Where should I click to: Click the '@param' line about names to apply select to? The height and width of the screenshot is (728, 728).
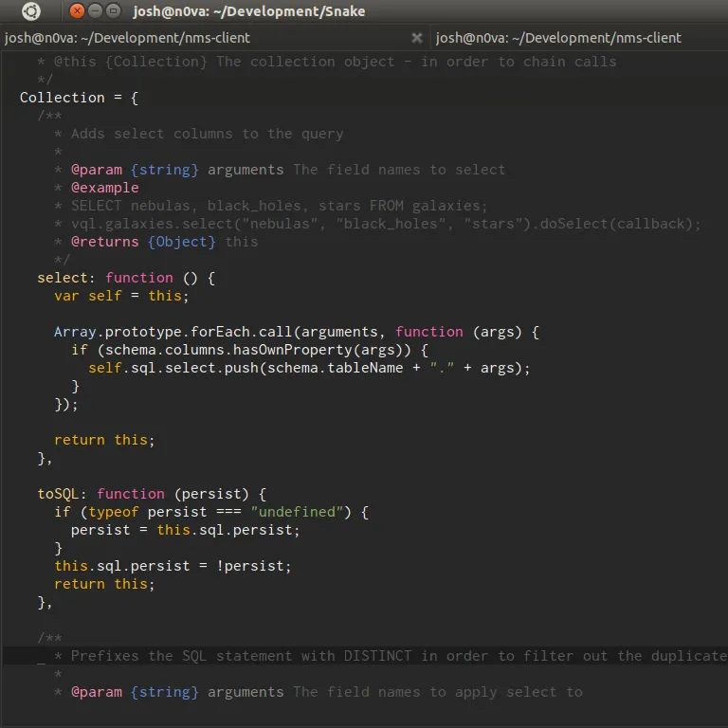[318, 692]
